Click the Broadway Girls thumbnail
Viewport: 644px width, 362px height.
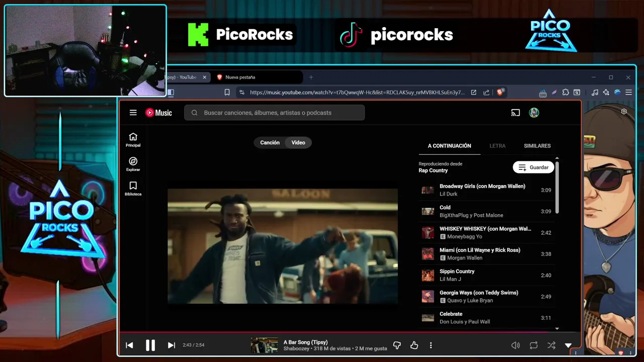pyautogui.click(x=428, y=190)
